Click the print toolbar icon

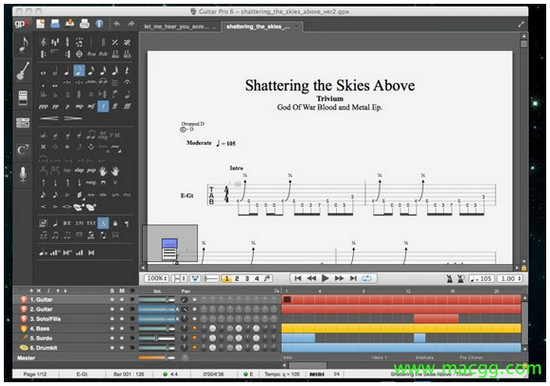[x=84, y=24]
